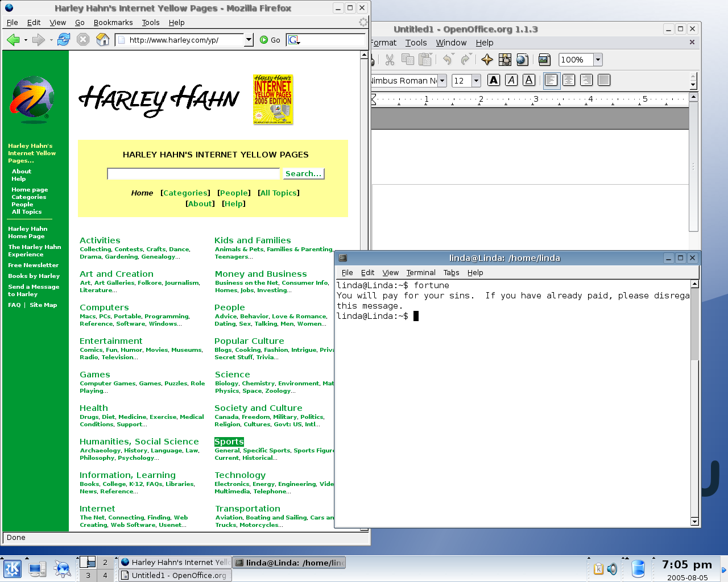Open the OpenOffice Tools menu
Screen dimensions: 728x582
click(x=416, y=43)
